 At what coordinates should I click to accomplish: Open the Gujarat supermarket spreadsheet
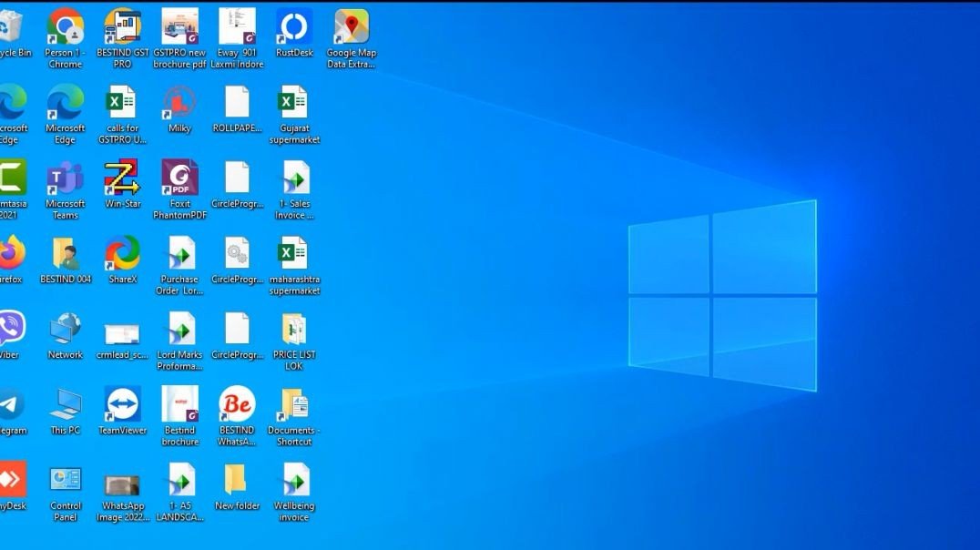pos(293,102)
